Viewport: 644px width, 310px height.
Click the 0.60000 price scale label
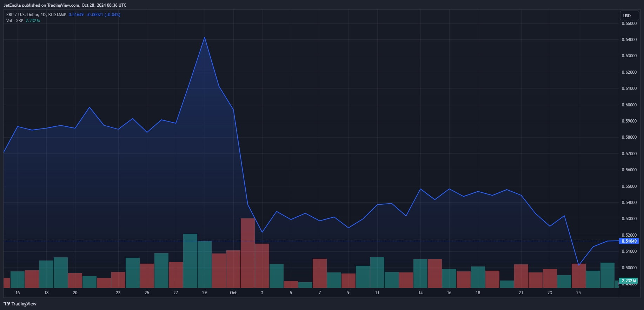click(629, 105)
